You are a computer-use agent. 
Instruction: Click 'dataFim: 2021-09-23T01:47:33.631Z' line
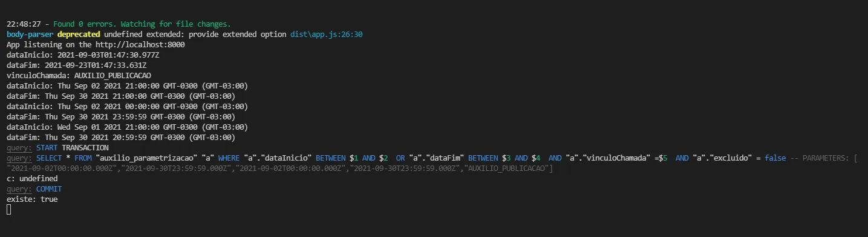77,65
